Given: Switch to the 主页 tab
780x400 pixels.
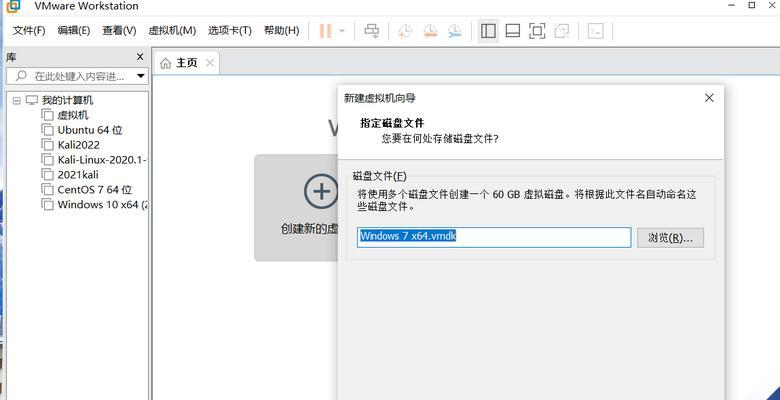Looking at the screenshot, I should point(187,63).
